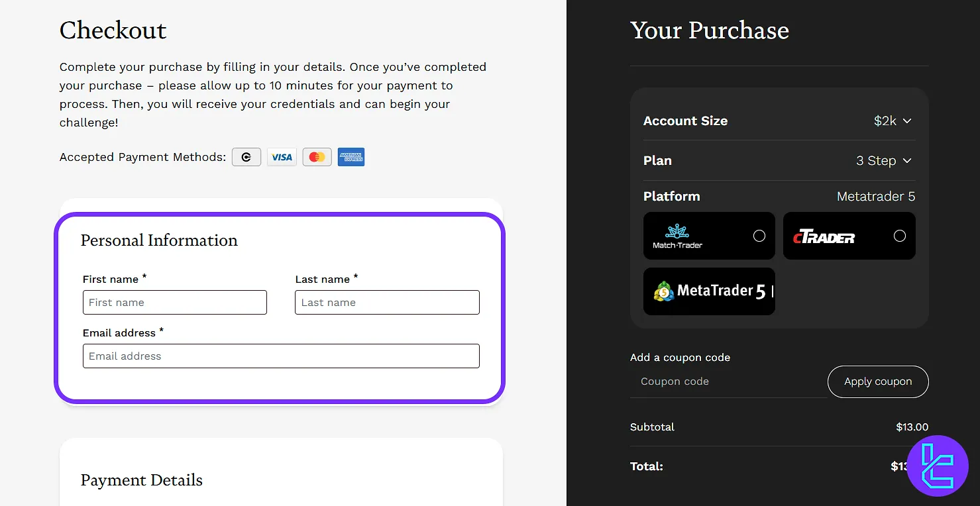Open the blue floating chat widget icon
Screen dimensions: 980x506
click(x=938, y=466)
